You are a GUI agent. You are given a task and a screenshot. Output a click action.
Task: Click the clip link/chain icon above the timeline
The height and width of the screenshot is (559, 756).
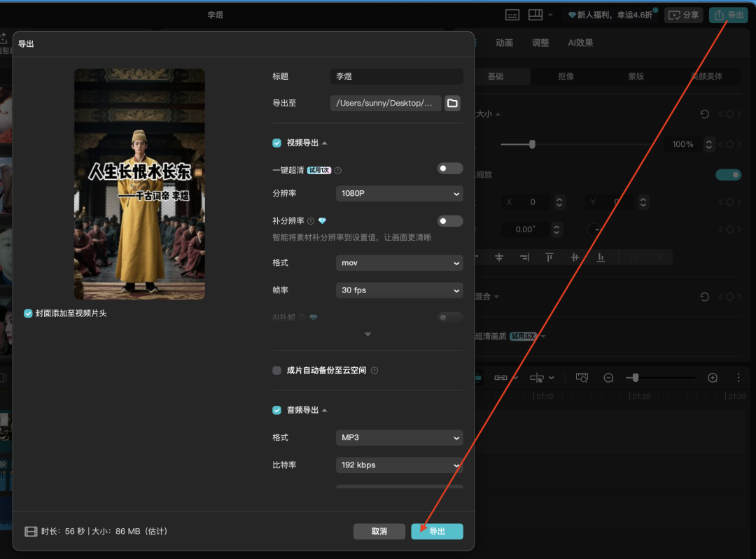499,377
